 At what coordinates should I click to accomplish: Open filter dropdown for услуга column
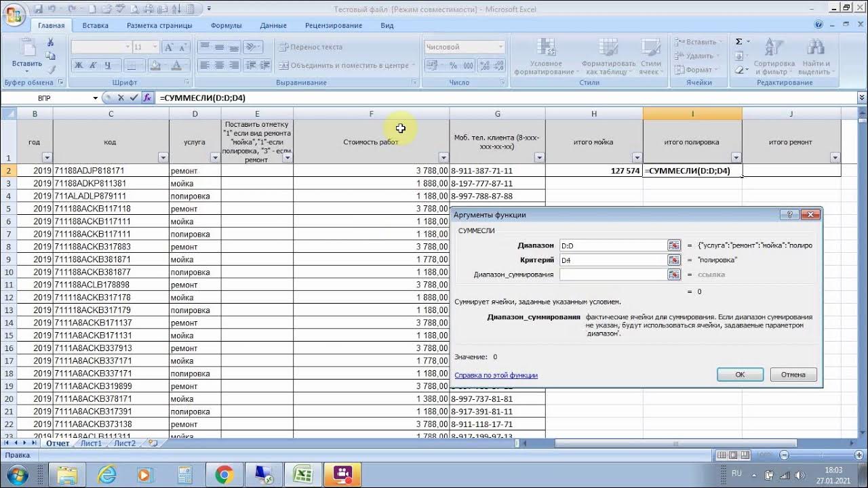[214, 158]
